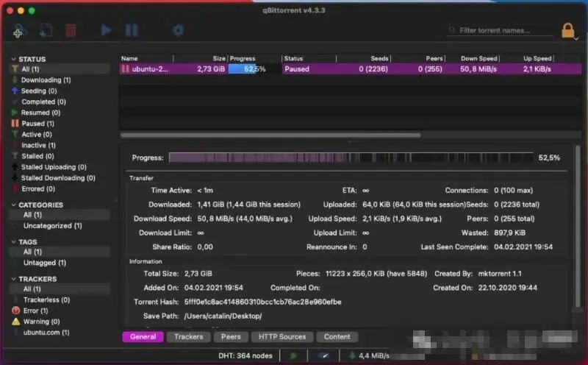Click the horizontal scrollbar below the torrent list
This screenshot has height=365, width=588.
270,135
